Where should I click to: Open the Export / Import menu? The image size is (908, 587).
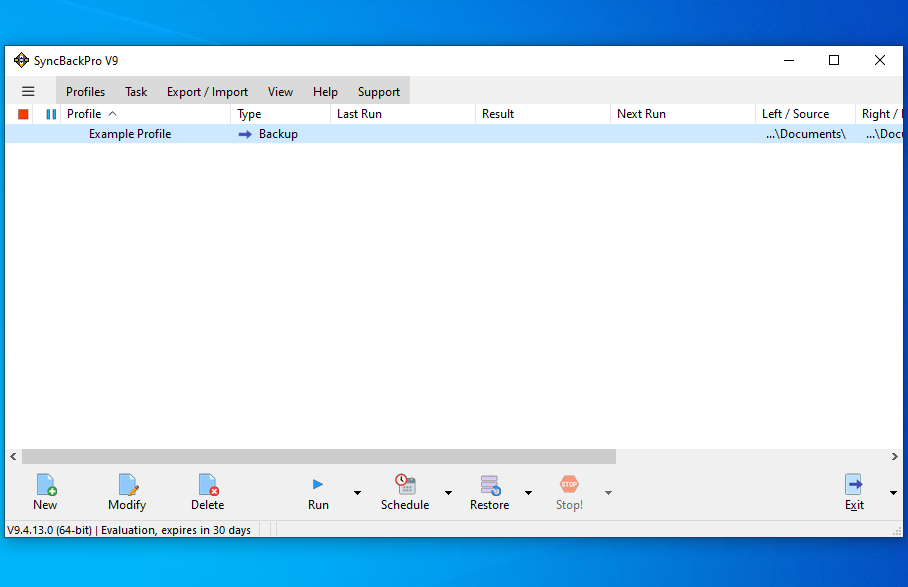coord(207,91)
